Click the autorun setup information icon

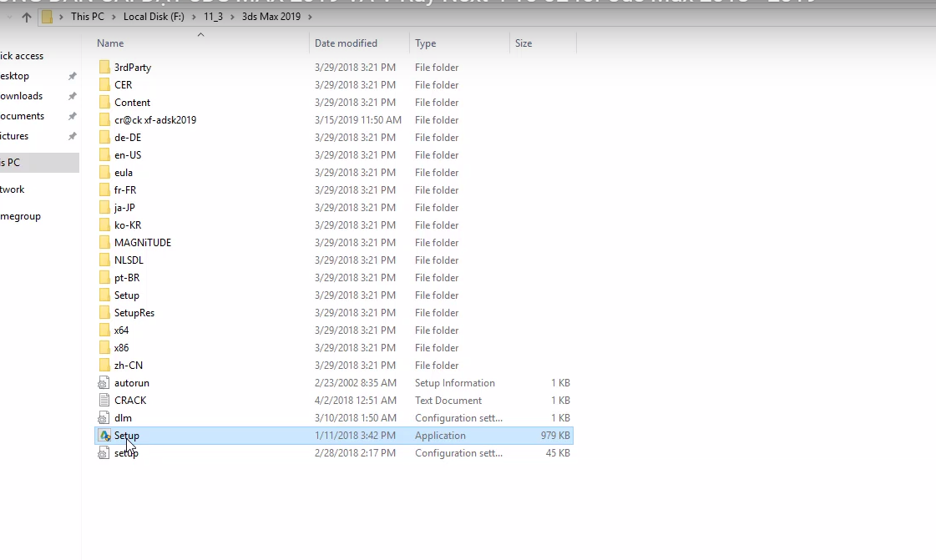(104, 383)
